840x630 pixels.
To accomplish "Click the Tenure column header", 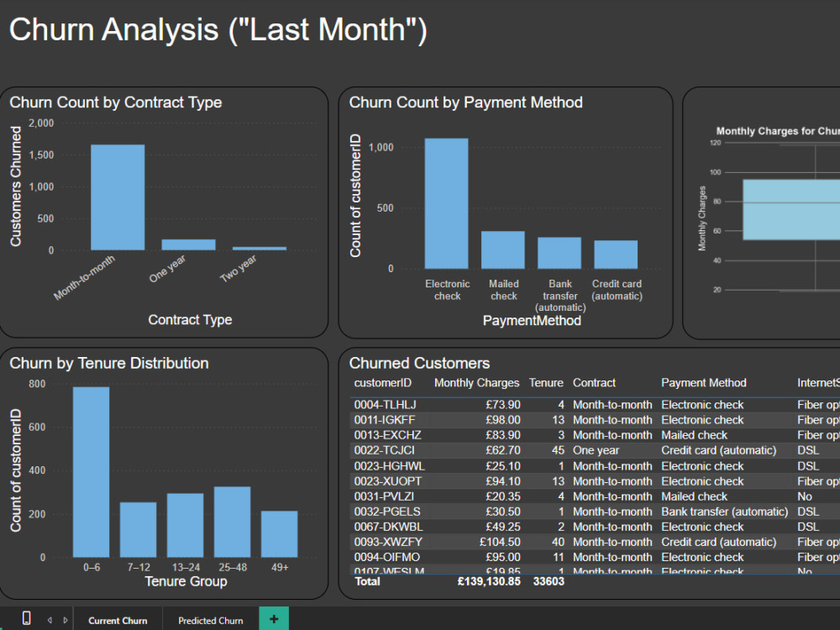I will point(546,383).
